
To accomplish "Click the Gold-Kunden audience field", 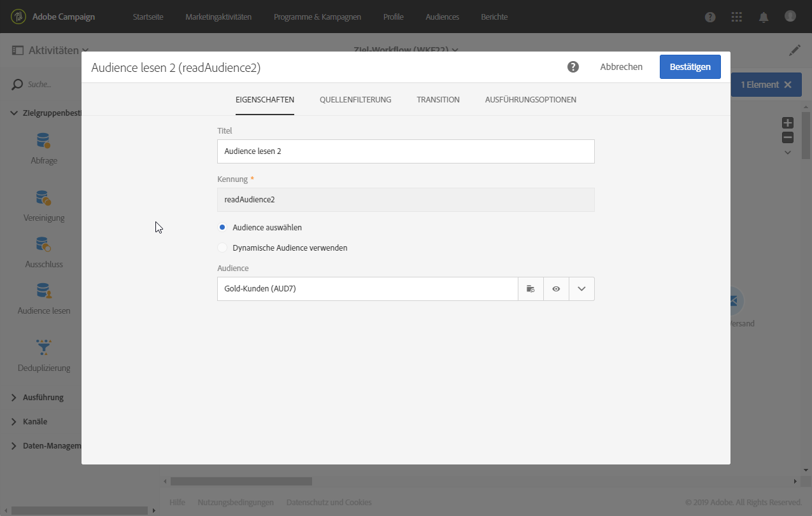I will tap(367, 289).
